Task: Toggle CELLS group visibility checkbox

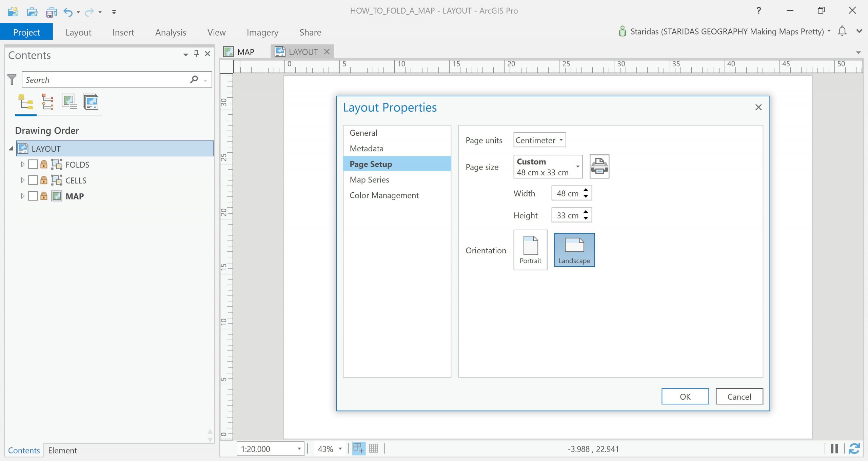Action: [x=33, y=180]
